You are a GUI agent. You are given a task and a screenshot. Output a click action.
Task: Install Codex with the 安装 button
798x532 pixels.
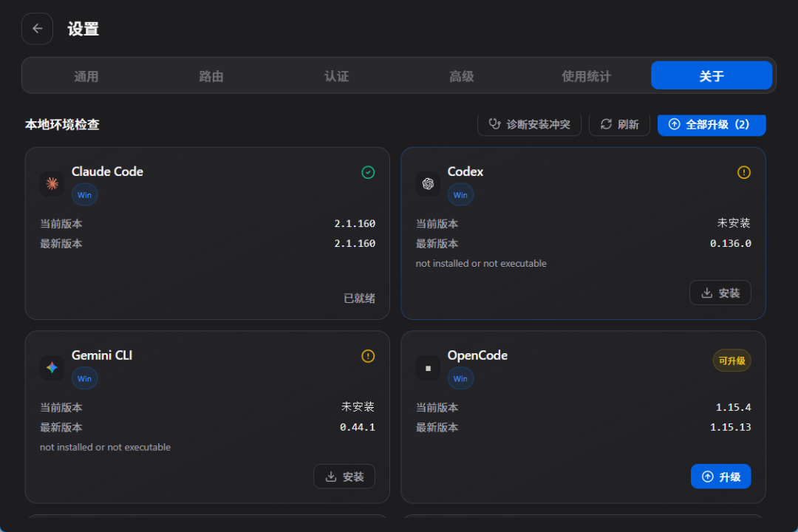[720, 293]
